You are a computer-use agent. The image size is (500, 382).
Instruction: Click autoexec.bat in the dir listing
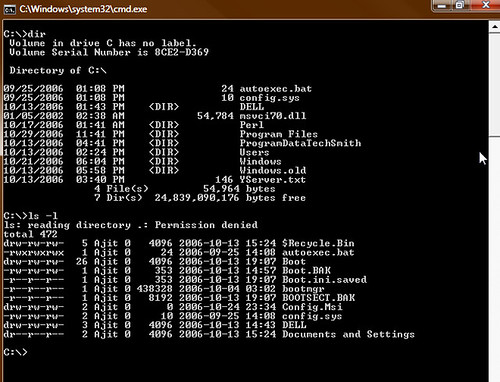(x=276, y=89)
